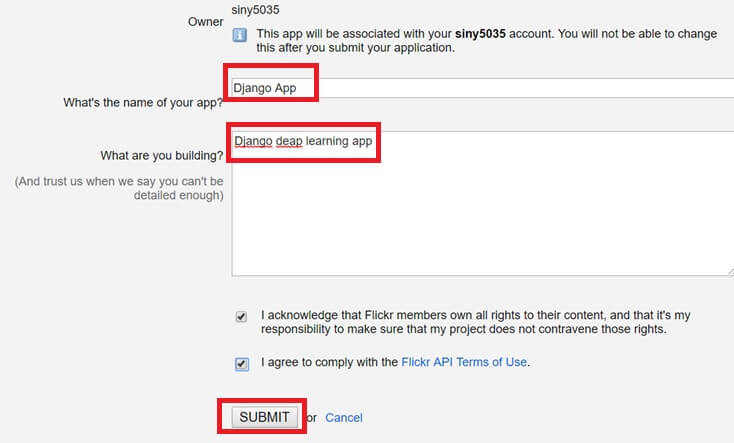Click the misspelled word "deap" in description

pyautogui.click(x=288, y=141)
